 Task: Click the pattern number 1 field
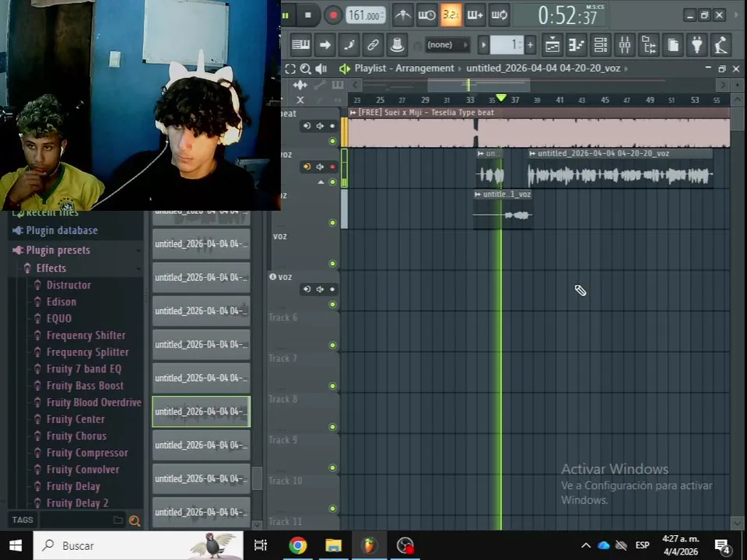(507, 45)
